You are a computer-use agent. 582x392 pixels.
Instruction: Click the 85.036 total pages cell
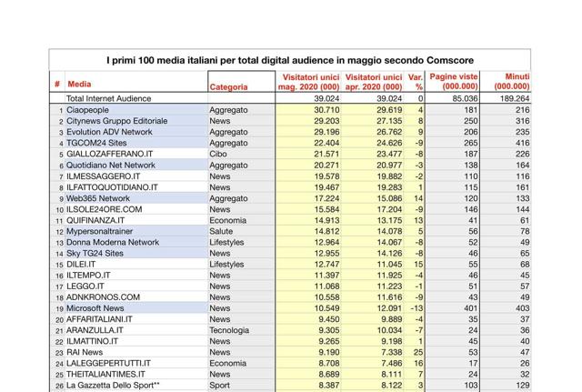click(x=464, y=99)
